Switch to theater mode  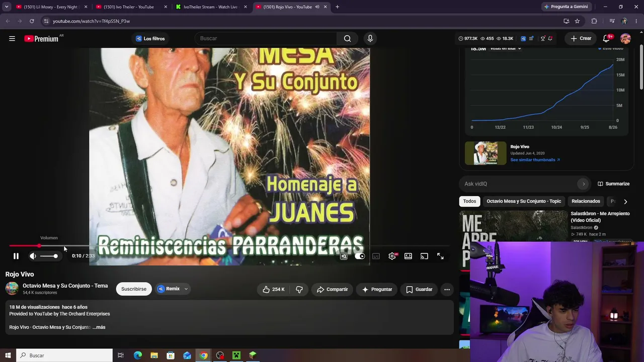pos(408,256)
